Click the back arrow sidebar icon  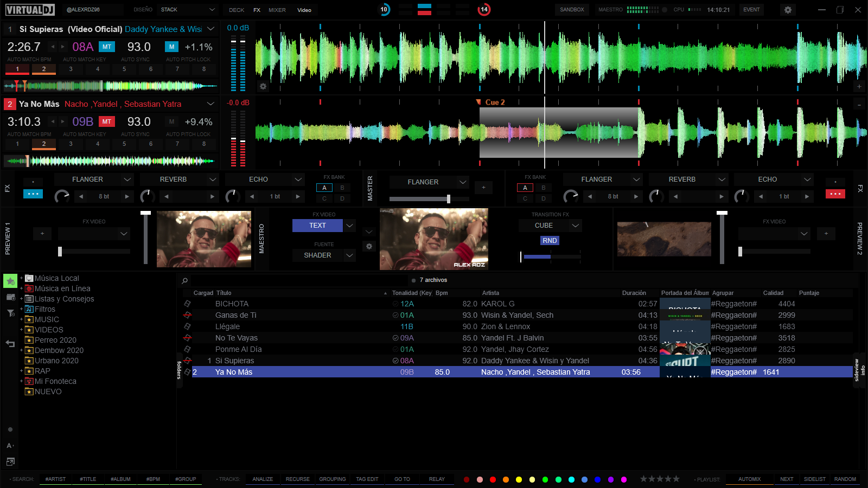coord(10,343)
